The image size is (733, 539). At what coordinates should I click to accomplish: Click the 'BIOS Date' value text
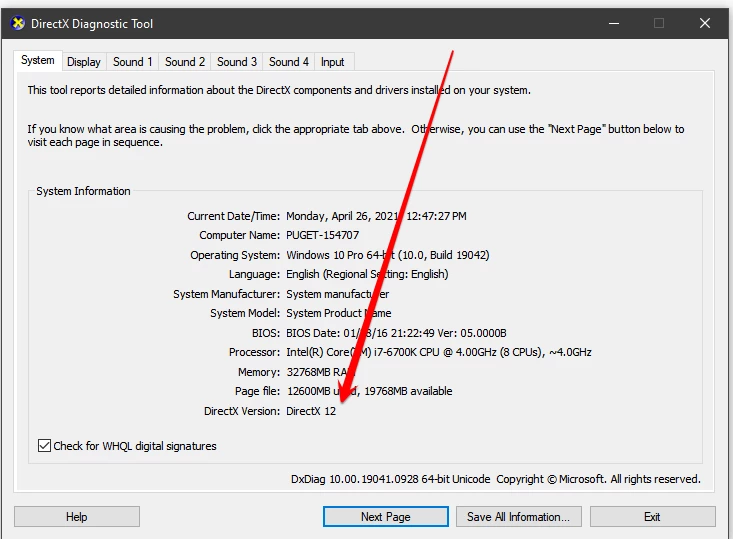point(396,333)
